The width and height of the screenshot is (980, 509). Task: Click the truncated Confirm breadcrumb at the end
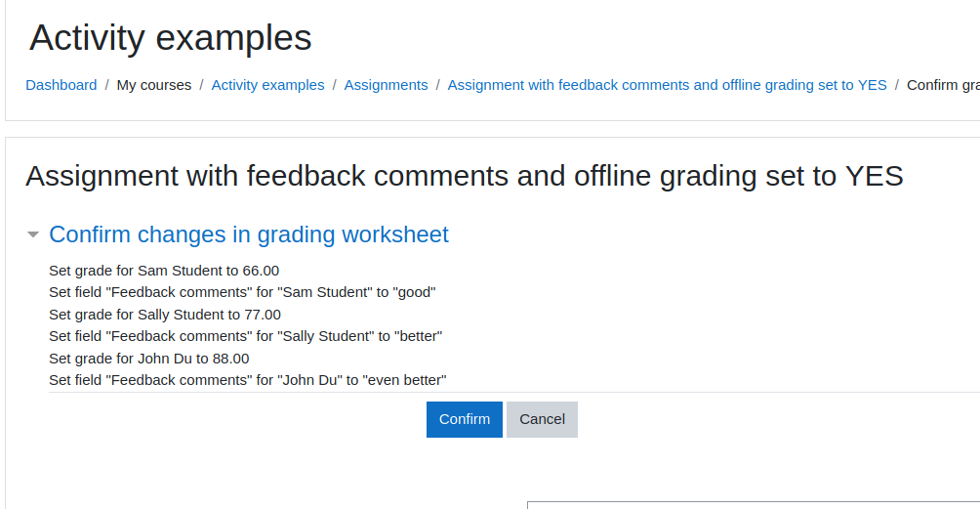point(943,85)
